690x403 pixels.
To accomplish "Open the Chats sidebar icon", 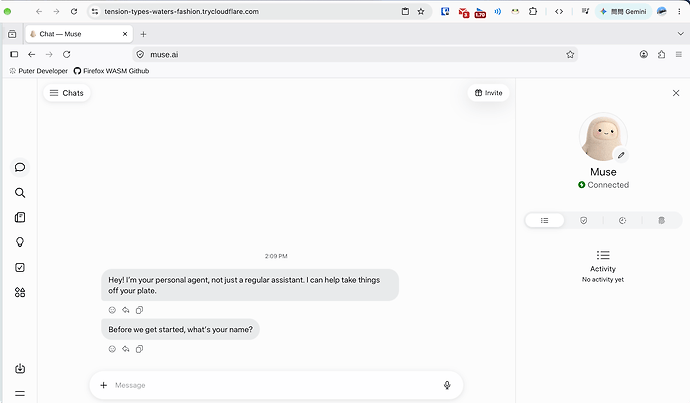I will (20, 167).
